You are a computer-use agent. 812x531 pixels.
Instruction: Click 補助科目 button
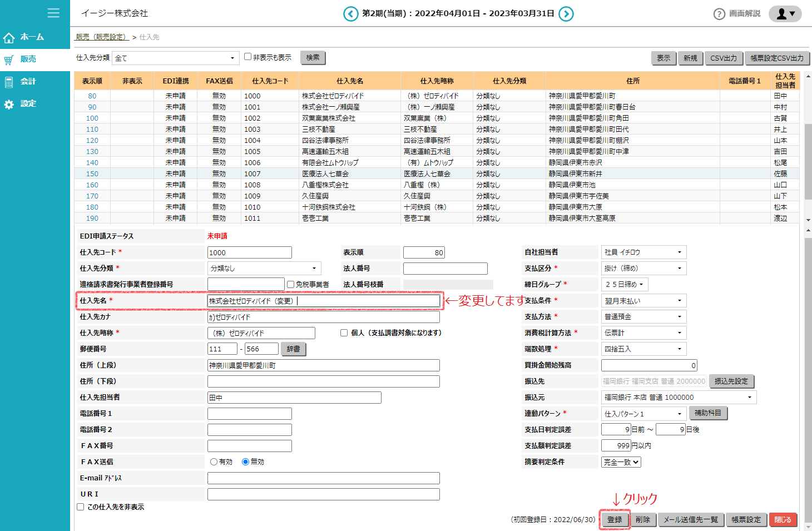coord(708,413)
